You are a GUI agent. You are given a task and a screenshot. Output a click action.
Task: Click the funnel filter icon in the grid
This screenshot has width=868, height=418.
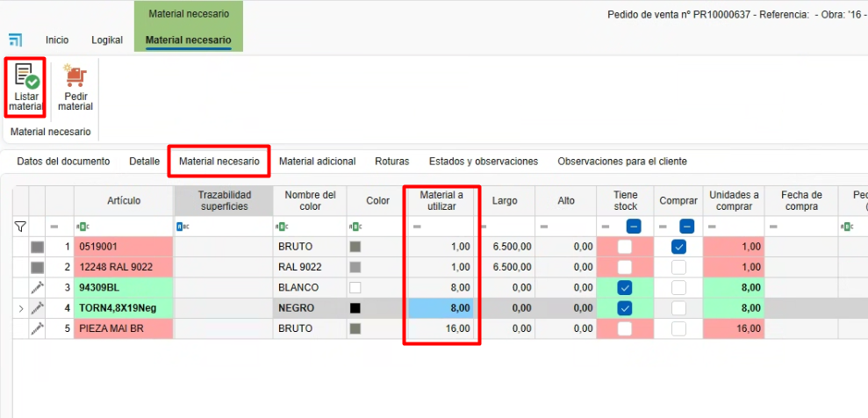21,227
